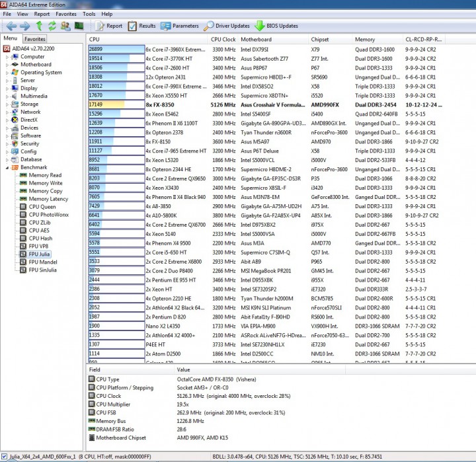Select the Memory Copy benchmark
Image resolution: width=476 pixels, height=462 pixels.
(46, 191)
